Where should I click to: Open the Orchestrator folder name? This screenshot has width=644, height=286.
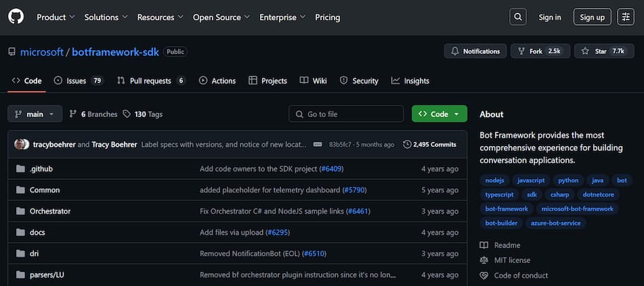(50, 212)
